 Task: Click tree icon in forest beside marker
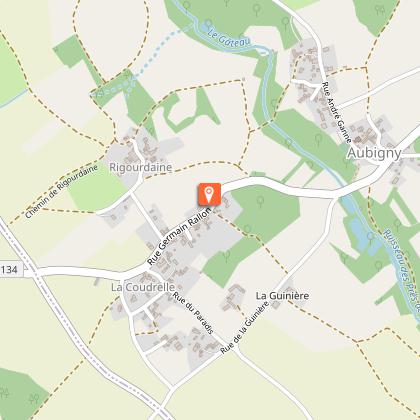coord(261,201)
